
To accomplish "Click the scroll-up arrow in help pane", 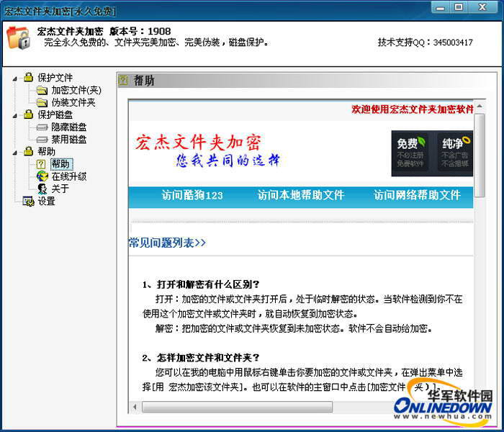I will coord(480,106).
